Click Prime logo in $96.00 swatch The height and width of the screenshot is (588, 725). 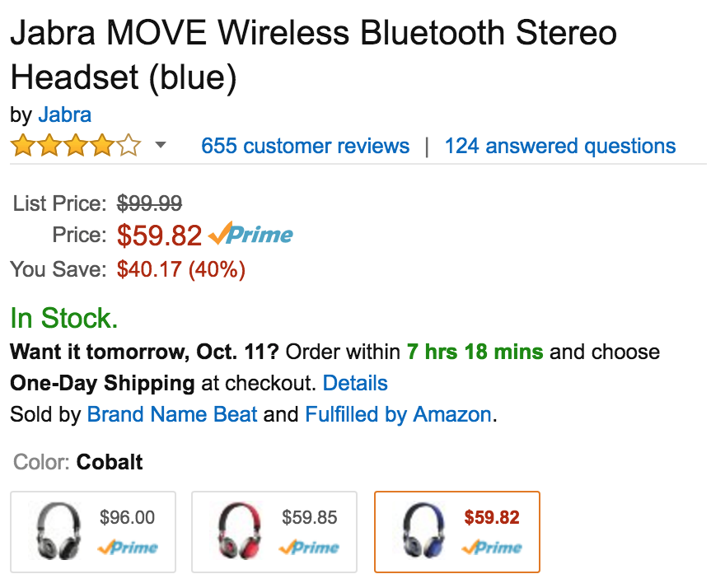click(x=128, y=547)
